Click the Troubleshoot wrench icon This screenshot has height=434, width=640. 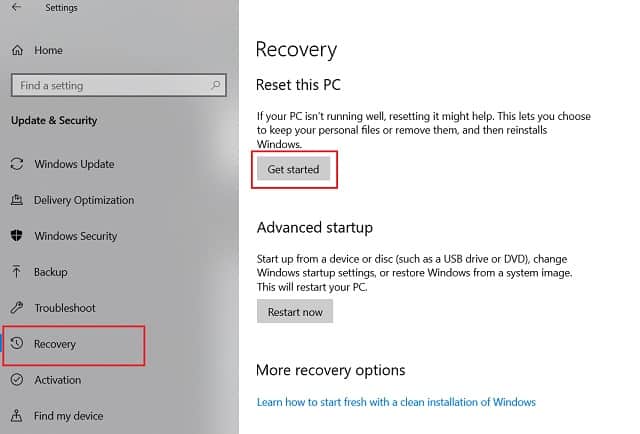pyautogui.click(x=17, y=307)
